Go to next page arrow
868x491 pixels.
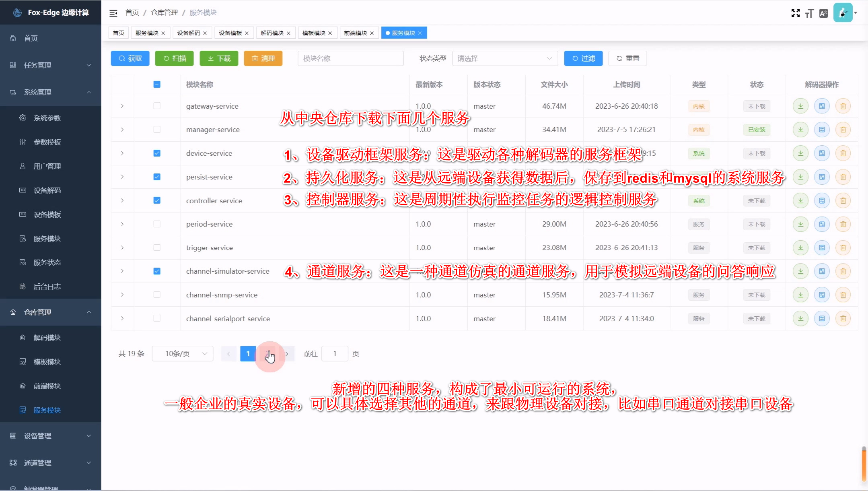pyautogui.click(x=287, y=354)
